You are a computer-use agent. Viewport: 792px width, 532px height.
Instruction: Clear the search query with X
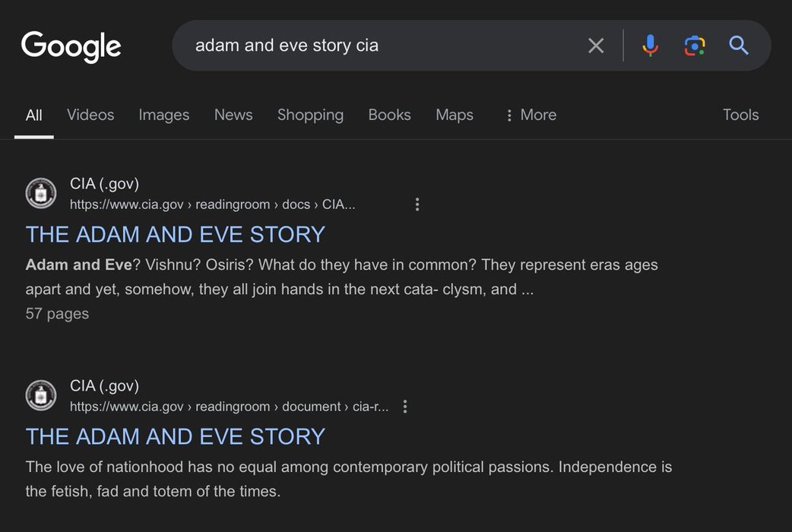point(596,46)
